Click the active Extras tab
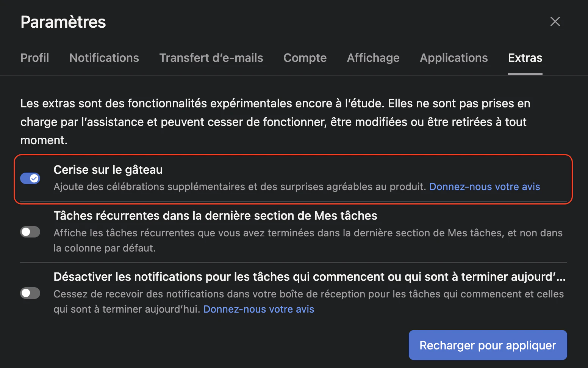Viewport: 588px width, 368px height. point(525,58)
